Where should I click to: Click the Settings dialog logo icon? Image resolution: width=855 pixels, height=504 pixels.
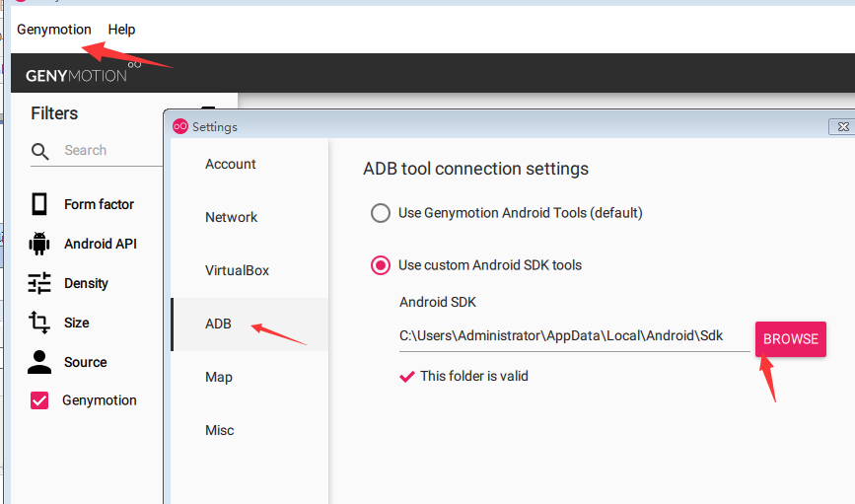click(x=180, y=126)
